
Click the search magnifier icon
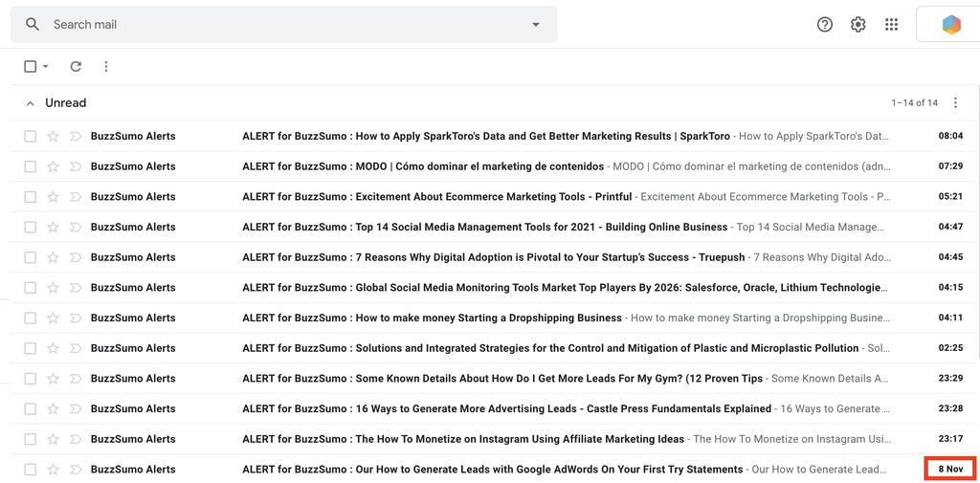[33, 25]
